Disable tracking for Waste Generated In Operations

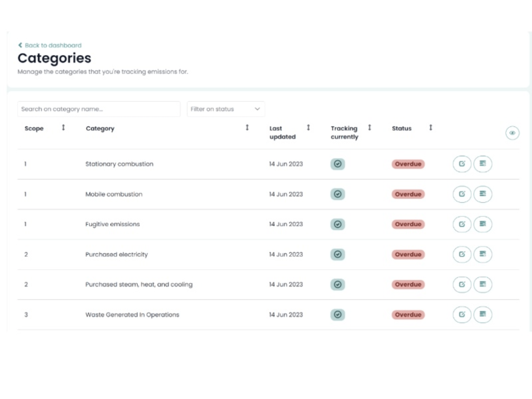pos(338,315)
